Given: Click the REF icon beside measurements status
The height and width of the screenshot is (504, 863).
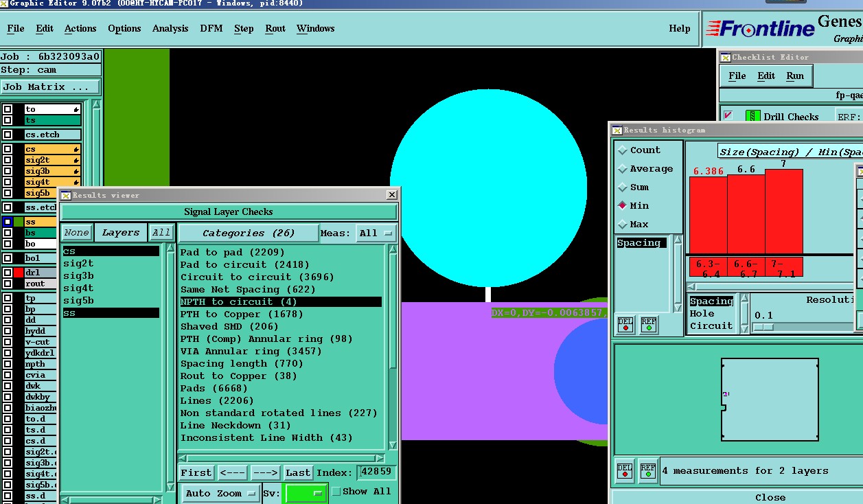Looking at the screenshot, I should click(x=647, y=470).
